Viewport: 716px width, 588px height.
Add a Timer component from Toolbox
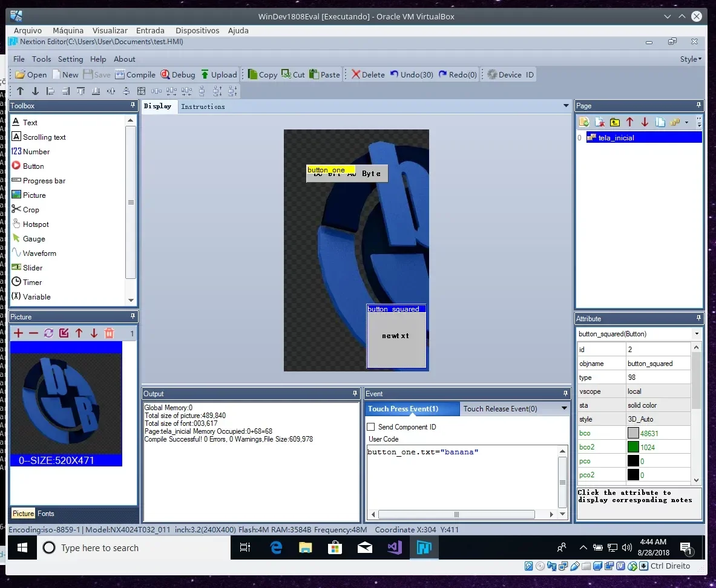pyautogui.click(x=27, y=282)
